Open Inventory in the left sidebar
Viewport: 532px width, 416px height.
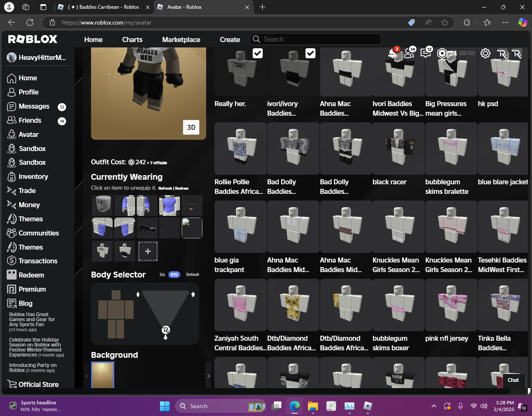pyautogui.click(x=33, y=176)
